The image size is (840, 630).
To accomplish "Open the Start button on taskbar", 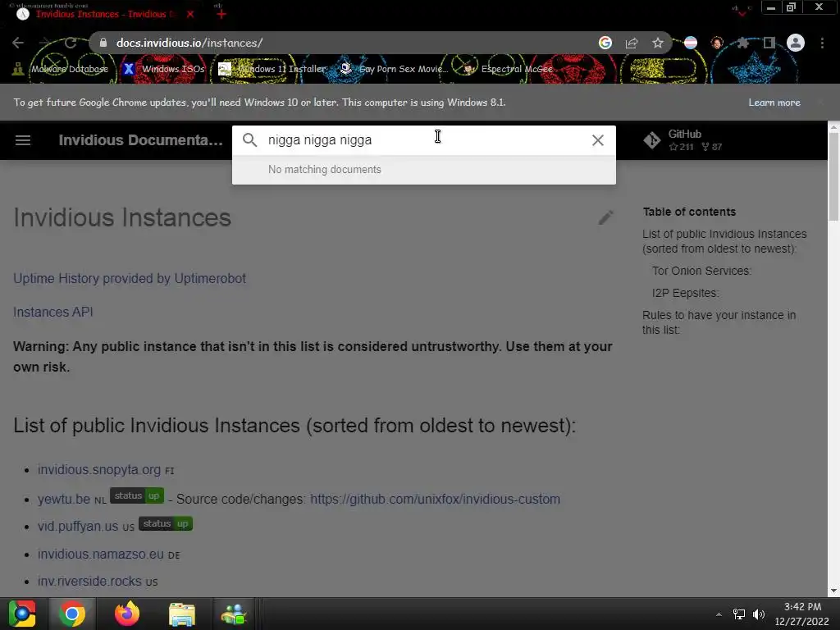I will pos(22,614).
